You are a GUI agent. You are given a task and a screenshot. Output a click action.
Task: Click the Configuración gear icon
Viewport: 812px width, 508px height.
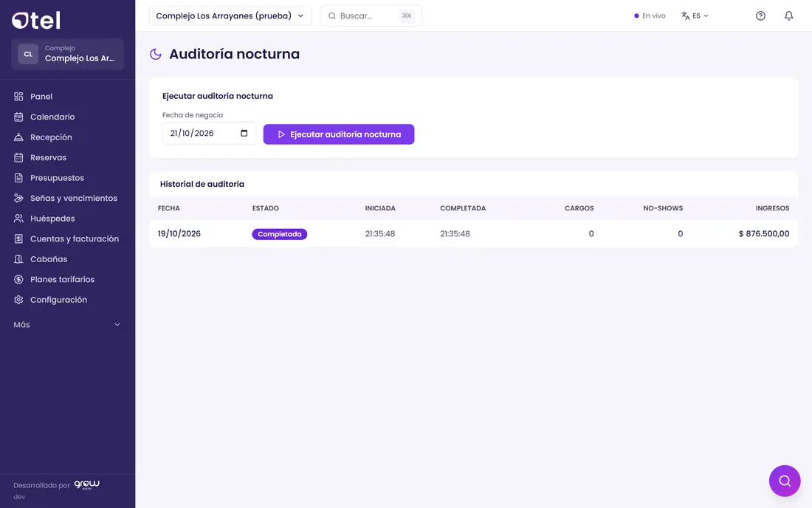pyautogui.click(x=18, y=300)
